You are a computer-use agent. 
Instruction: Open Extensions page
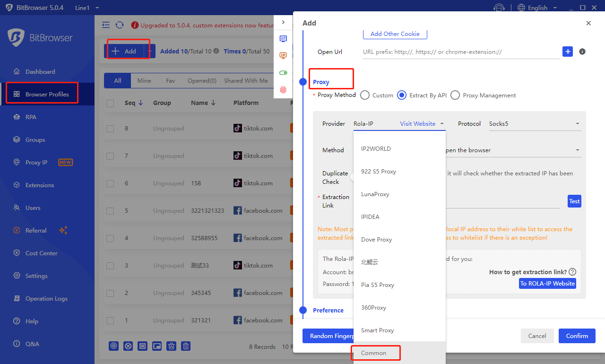tap(40, 185)
